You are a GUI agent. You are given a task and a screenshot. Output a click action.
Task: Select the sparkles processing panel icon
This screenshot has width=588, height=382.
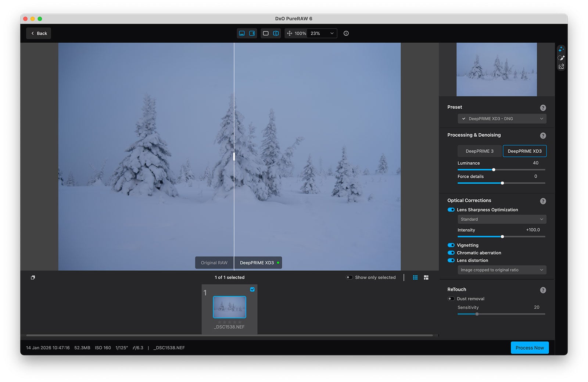pos(561,49)
